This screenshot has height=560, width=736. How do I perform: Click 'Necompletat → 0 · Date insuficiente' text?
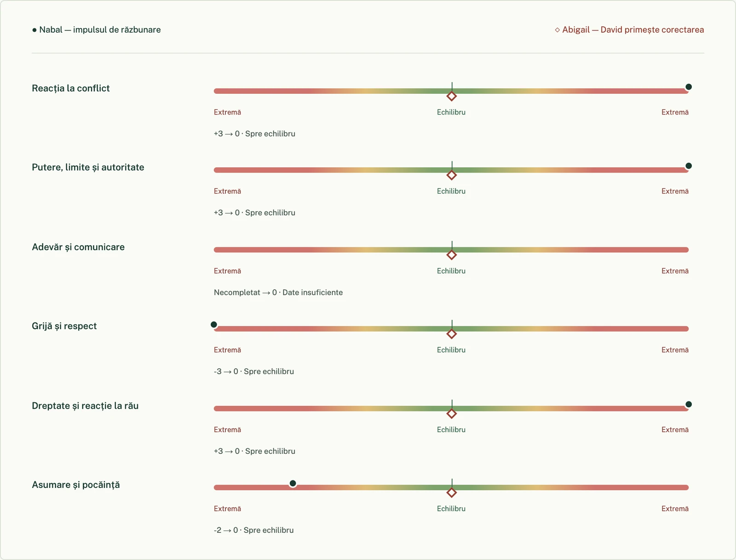tap(278, 292)
